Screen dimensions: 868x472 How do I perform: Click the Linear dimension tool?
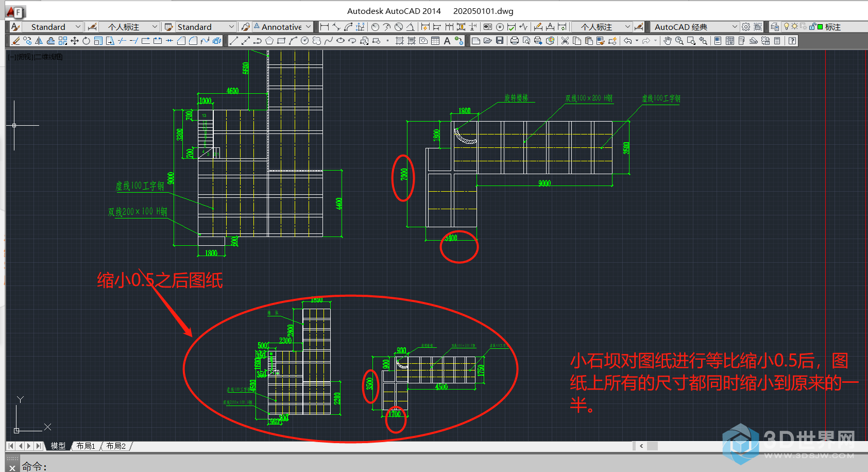(325, 27)
